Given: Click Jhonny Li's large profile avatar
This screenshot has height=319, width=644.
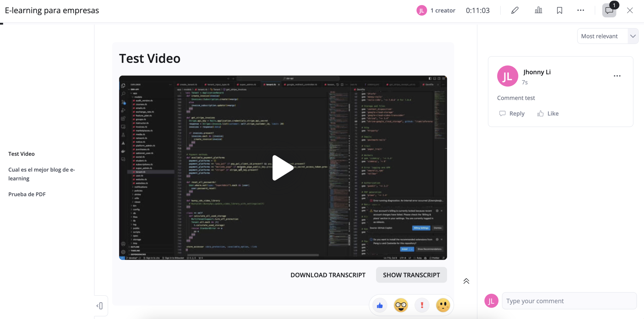Looking at the screenshot, I should [x=507, y=76].
